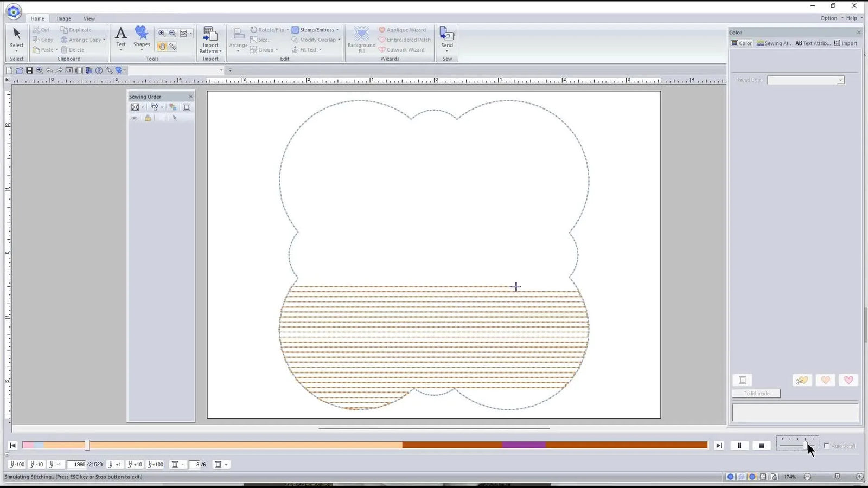Pause the stitch simulation
The height and width of the screenshot is (488, 868).
pyautogui.click(x=739, y=446)
